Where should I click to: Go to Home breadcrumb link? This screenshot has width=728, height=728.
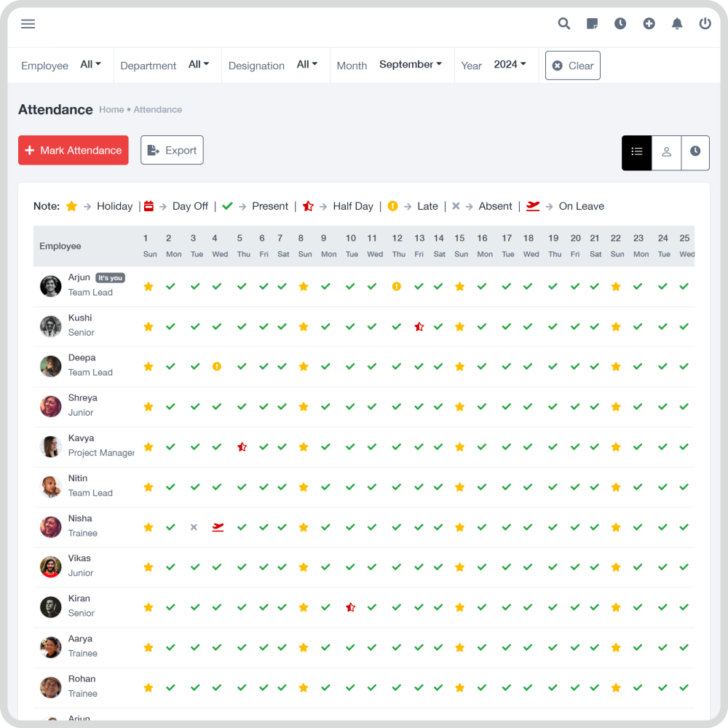pyautogui.click(x=111, y=110)
